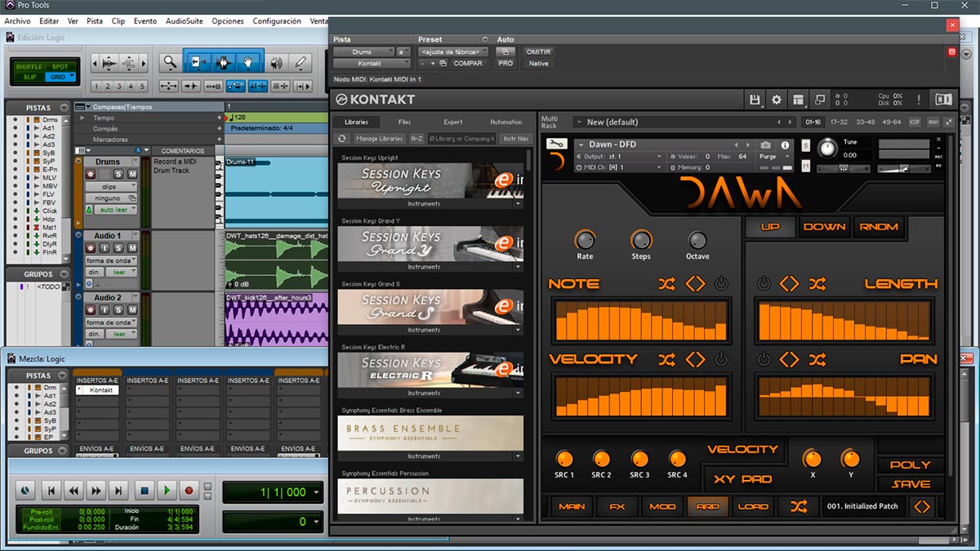Click the shuffle icon beside VELOCITY sequencer

click(x=667, y=359)
